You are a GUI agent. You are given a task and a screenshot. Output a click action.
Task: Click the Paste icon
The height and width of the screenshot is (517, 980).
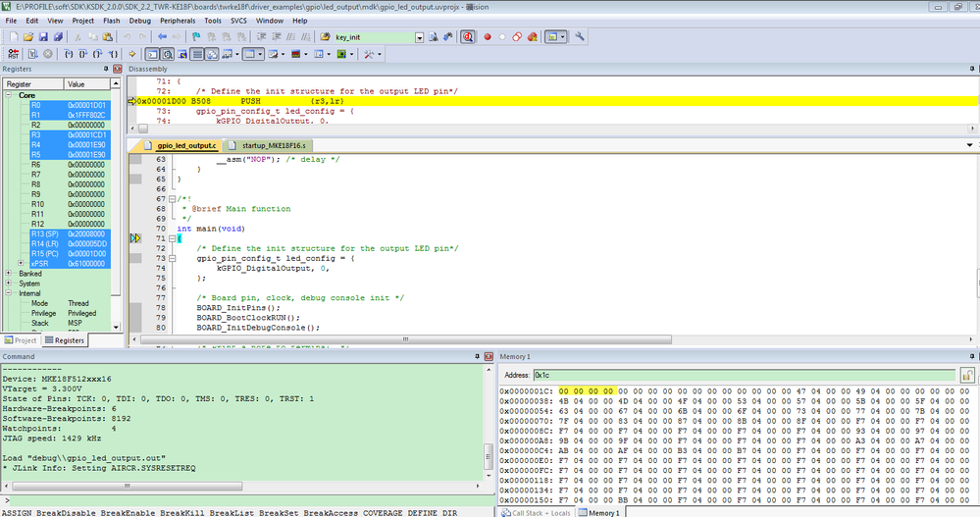(x=108, y=37)
